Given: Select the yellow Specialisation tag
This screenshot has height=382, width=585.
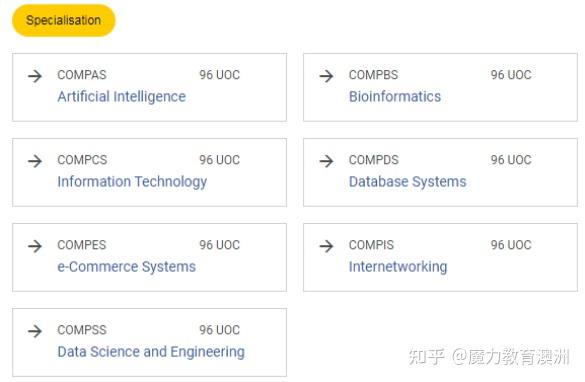Looking at the screenshot, I should (x=64, y=20).
